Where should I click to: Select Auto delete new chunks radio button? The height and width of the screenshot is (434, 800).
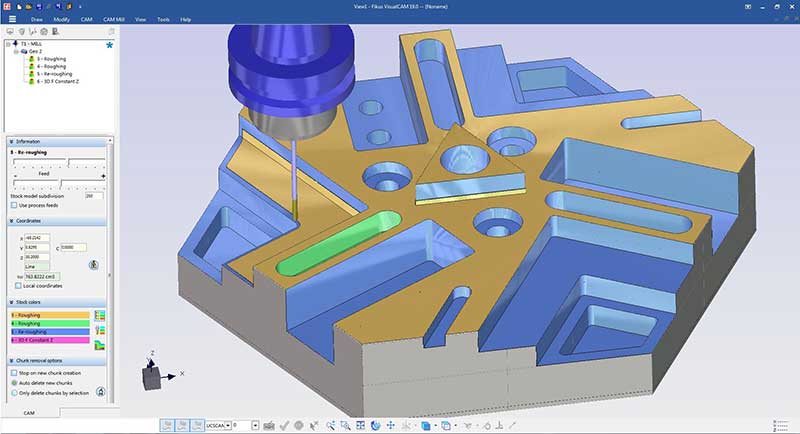13,382
